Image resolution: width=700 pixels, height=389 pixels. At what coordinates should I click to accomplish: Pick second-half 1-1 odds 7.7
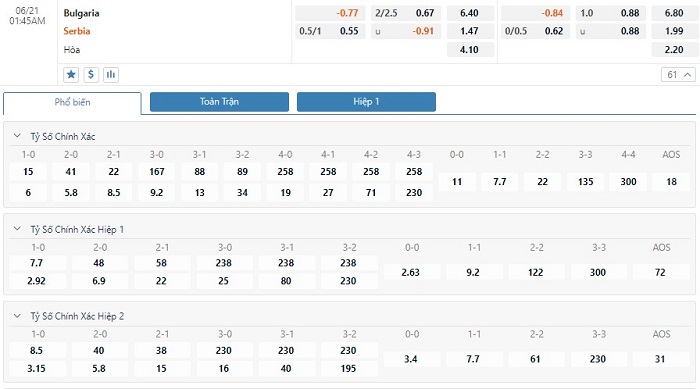(473, 359)
